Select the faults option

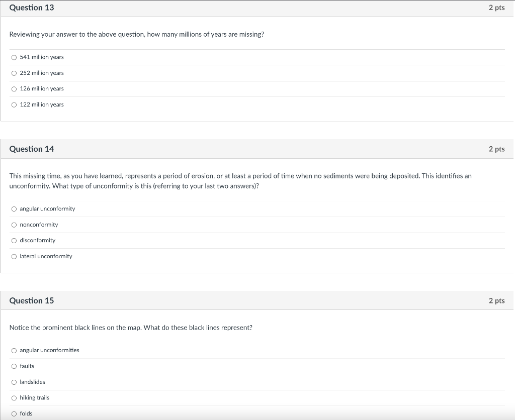(14, 366)
